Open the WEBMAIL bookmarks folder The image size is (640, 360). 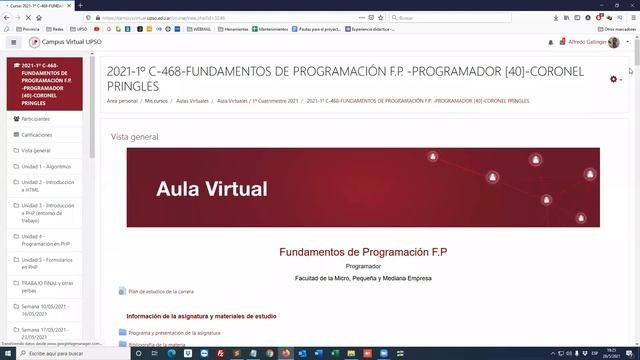pos(199,29)
